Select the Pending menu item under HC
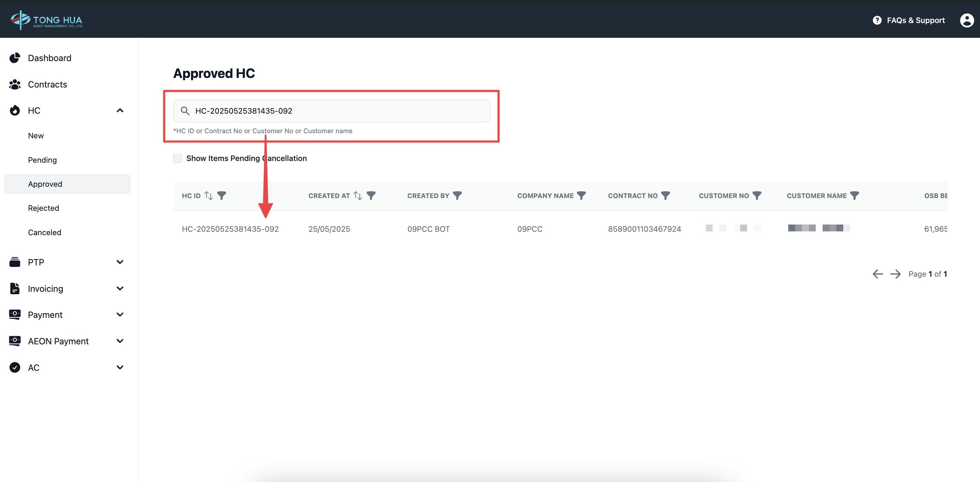 tap(42, 160)
